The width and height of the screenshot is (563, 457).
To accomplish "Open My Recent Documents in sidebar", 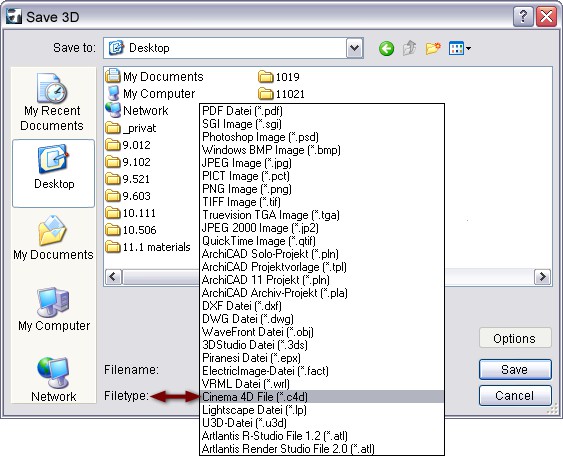I will tap(52, 102).
